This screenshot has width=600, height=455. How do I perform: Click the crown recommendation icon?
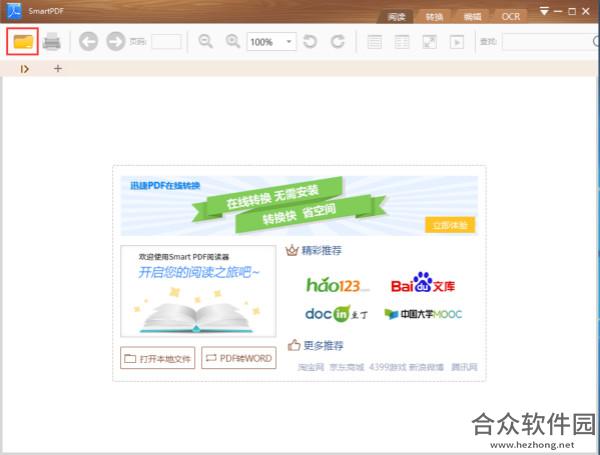(x=292, y=251)
